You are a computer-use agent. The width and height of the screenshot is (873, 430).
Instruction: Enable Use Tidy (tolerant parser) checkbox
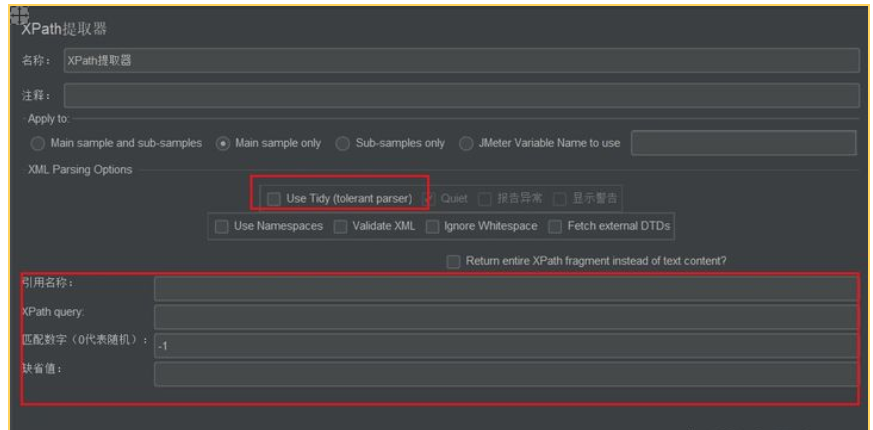pyautogui.click(x=273, y=198)
